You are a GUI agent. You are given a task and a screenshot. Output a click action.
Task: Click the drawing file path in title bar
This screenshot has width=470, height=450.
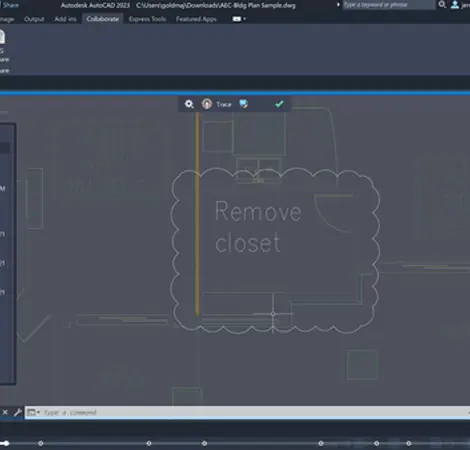click(216, 5)
